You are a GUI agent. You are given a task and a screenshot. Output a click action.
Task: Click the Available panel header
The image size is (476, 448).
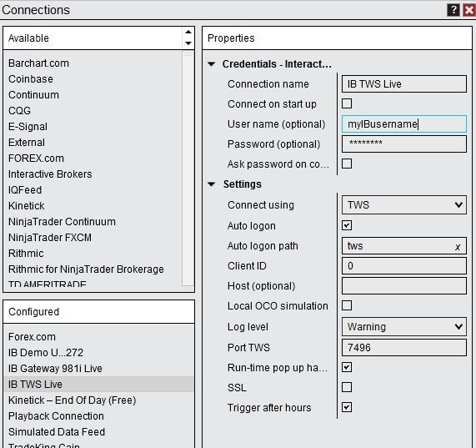pyautogui.click(x=98, y=38)
